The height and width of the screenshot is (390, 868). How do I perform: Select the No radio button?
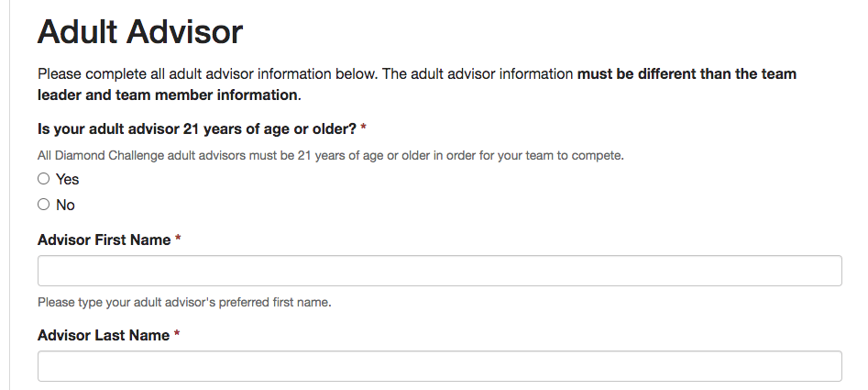point(43,205)
